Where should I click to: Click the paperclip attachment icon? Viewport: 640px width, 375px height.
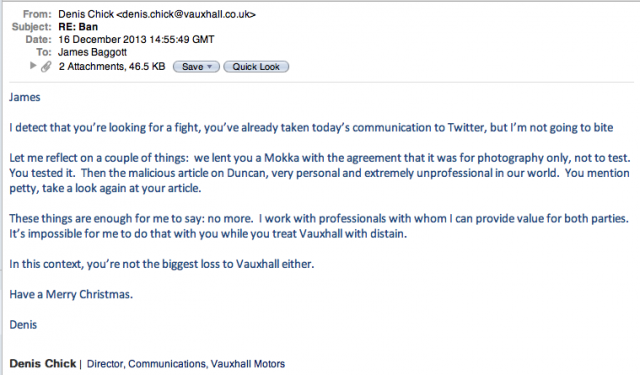tap(46, 67)
